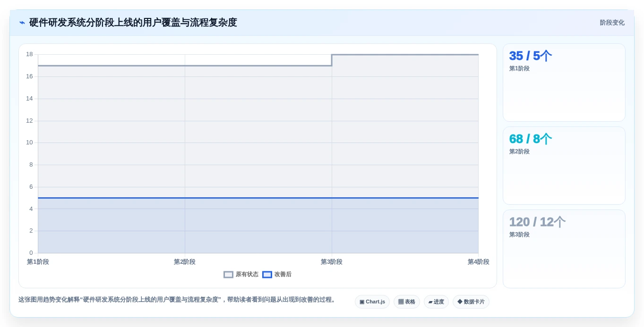Open the 35 / 5个 第1阶段 card
Screen dimensions: 644x327
point(564,83)
